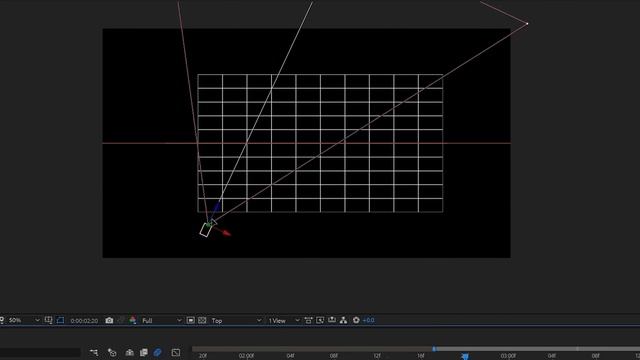Click the blue Z-axis handle of the camera
The image size is (640, 360).
click(x=216, y=207)
